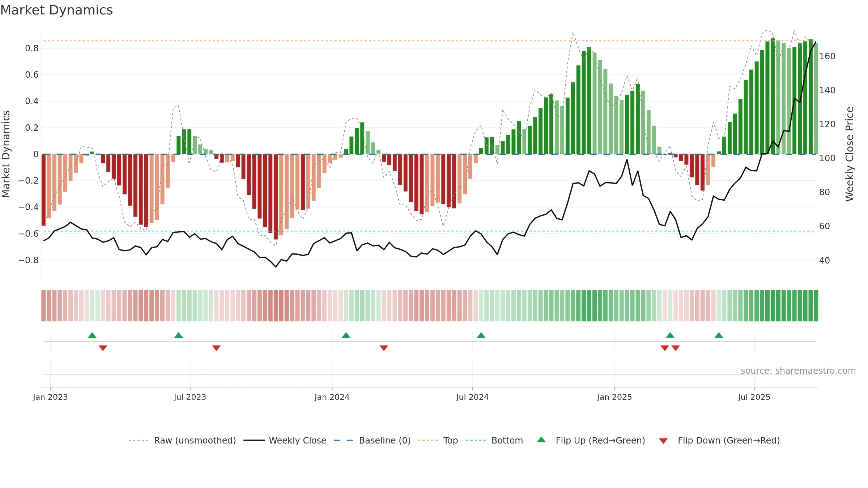Toggle the Raw (unsmoothed) legend entry
The image size is (868, 488).
click(182, 440)
